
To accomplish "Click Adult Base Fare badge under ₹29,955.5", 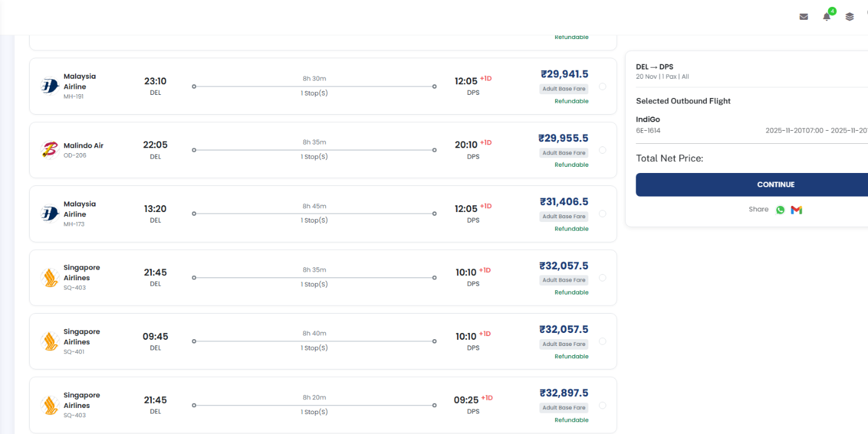I will click(564, 153).
